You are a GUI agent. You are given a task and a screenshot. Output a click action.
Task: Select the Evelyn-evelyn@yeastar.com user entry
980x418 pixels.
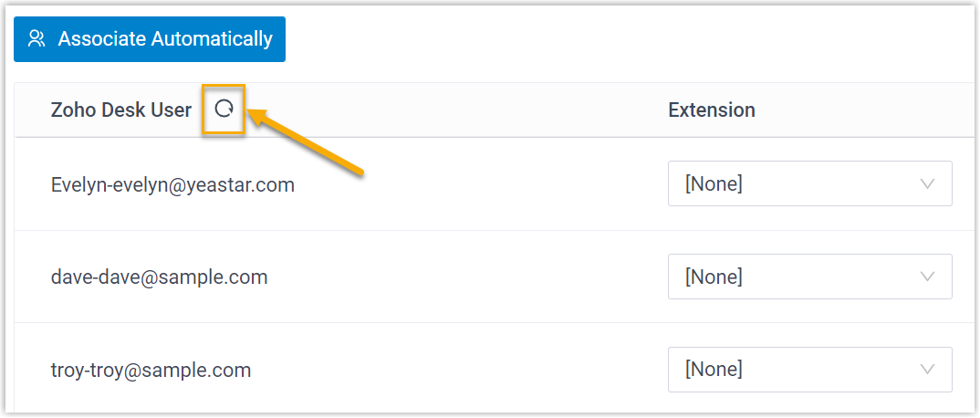172,184
